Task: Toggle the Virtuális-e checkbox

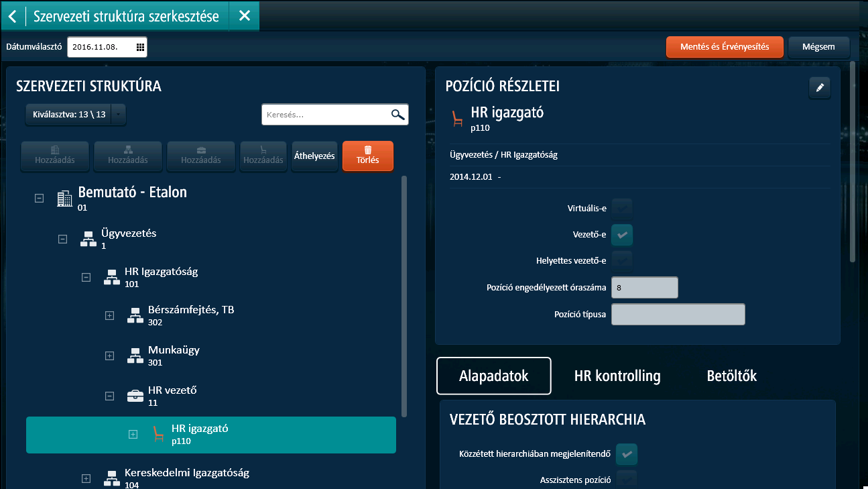Action: point(622,208)
